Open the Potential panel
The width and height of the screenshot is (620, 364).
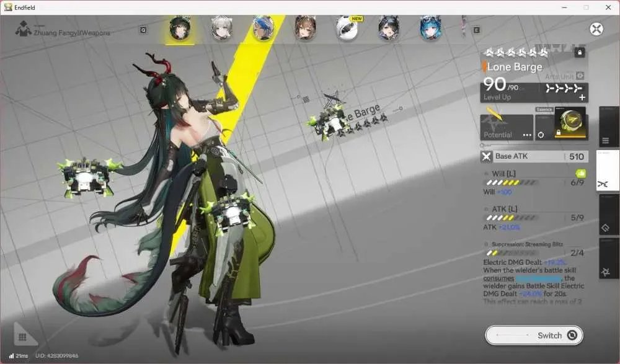tap(507, 127)
